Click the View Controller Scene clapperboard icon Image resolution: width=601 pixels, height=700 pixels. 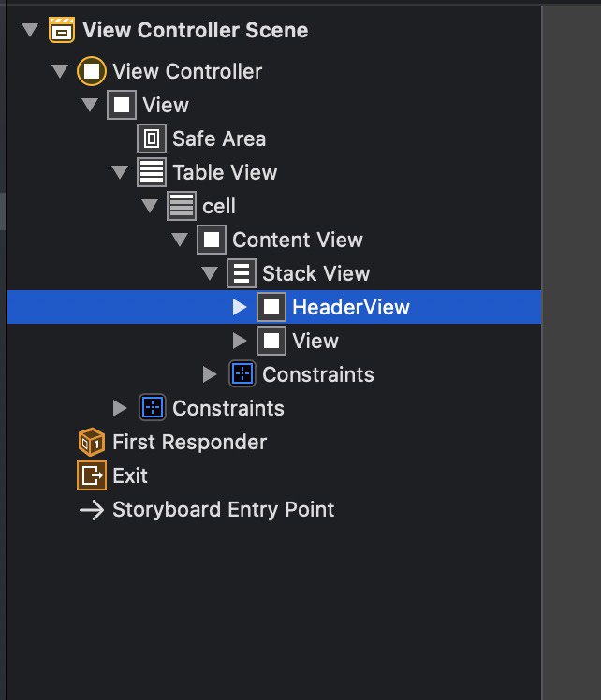click(62, 30)
